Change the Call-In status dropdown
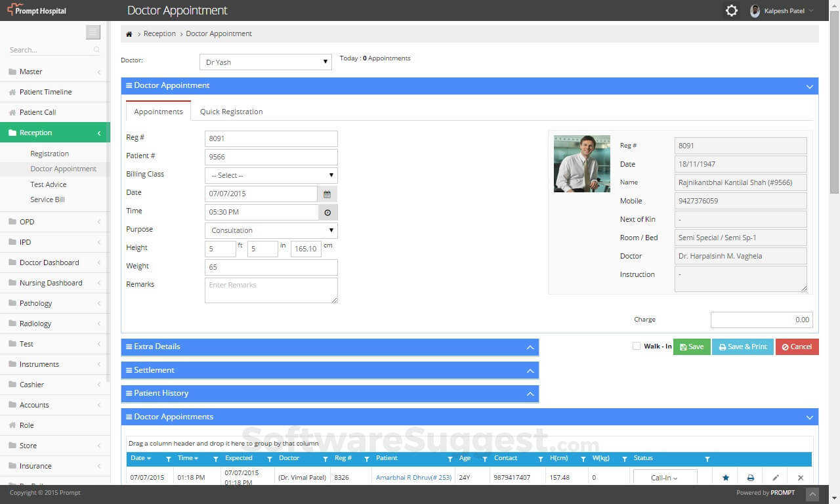 [663, 477]
